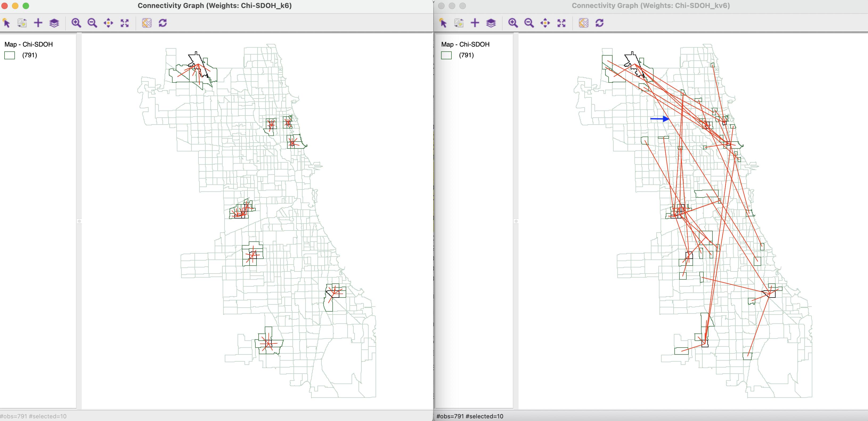Click the Chi-SDOH_k6 window title
The height and width of the screenshot is (421, 868).
215,6
